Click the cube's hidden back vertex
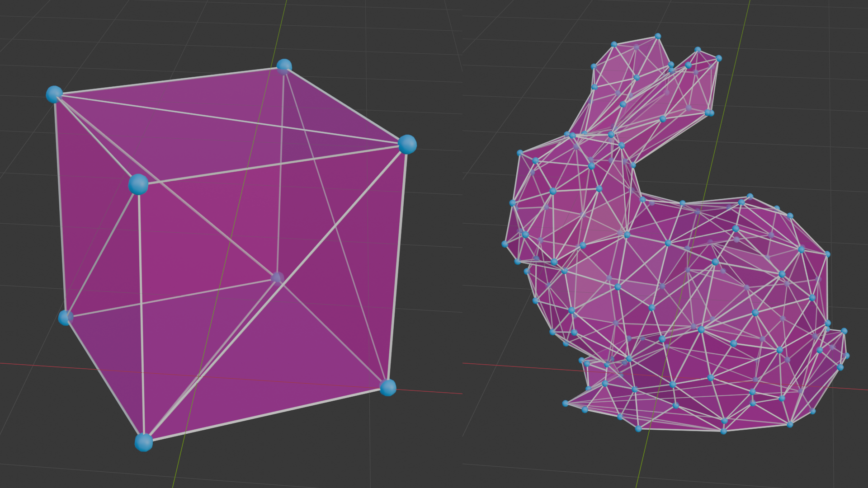This screenshot has width=868, height=488. (277, 277)
